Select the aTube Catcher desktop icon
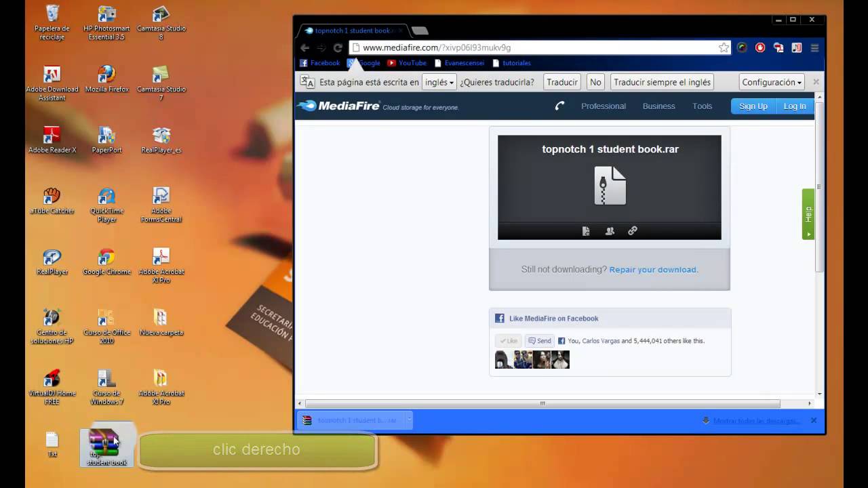Image resolution: width=868 pixels, height=488 pixels. (52, 201)
